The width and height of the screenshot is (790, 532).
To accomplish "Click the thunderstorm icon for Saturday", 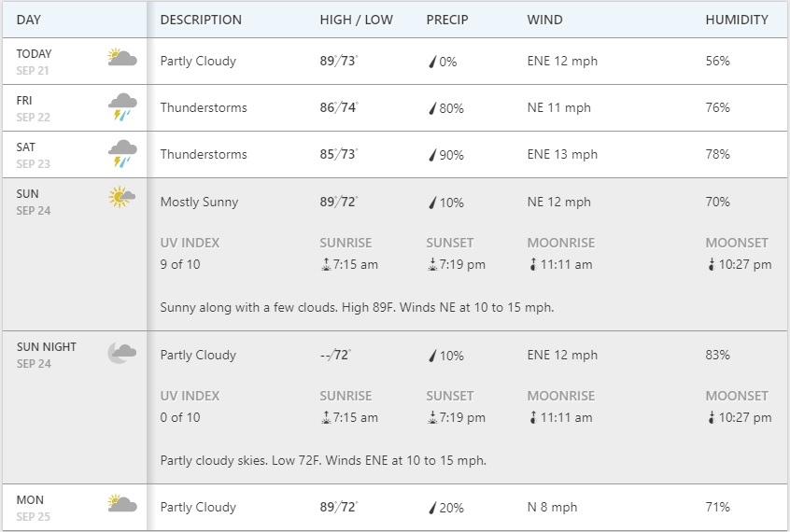I will 121,153.
